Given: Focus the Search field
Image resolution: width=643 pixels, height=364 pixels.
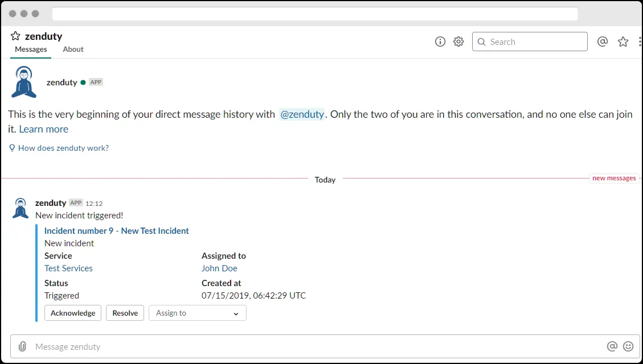Looking at the screenshot, I should coord(530,42).
